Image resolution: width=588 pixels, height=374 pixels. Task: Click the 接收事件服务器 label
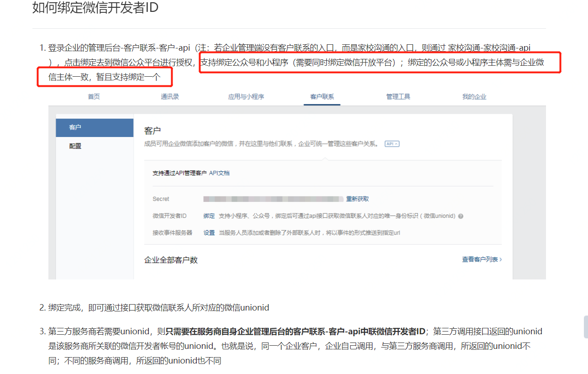pyautogui.click(x=173, y=233)
